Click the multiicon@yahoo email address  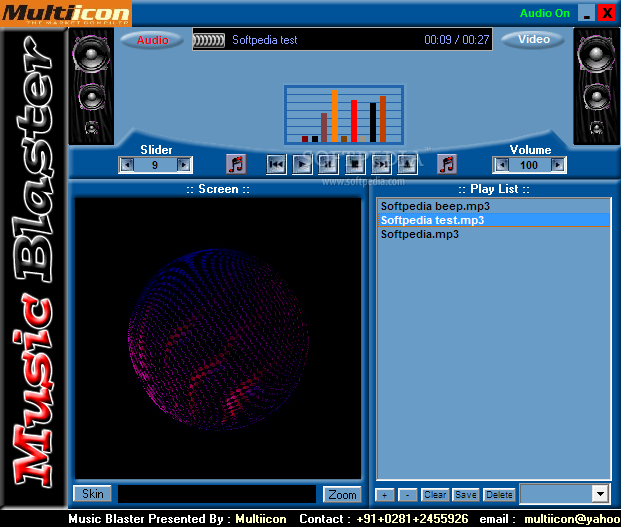point(572,519)
